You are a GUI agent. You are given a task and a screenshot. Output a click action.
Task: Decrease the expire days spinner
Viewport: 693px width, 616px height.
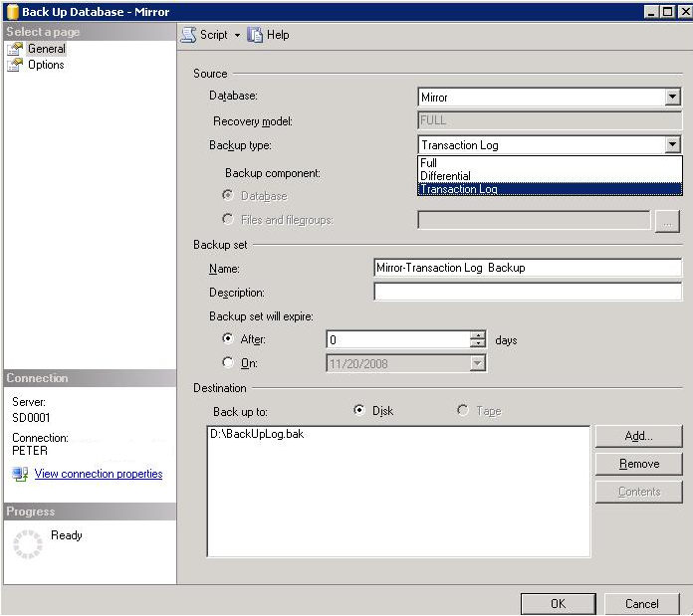[478, 343]
